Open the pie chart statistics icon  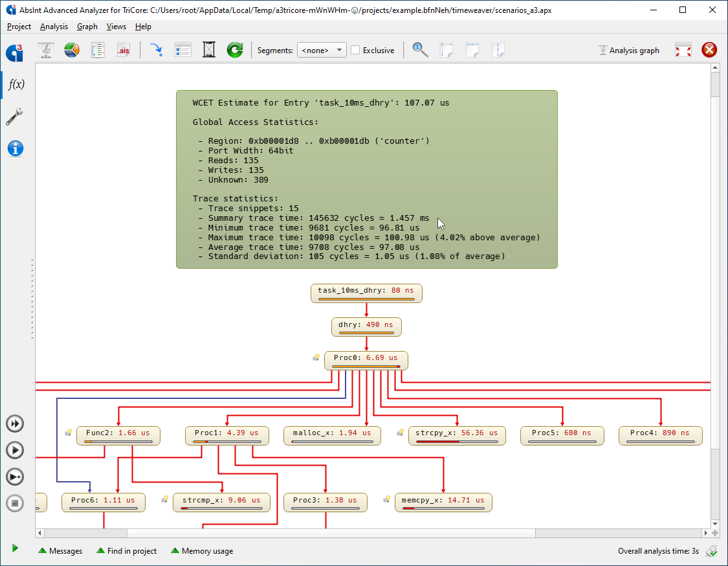71,50
